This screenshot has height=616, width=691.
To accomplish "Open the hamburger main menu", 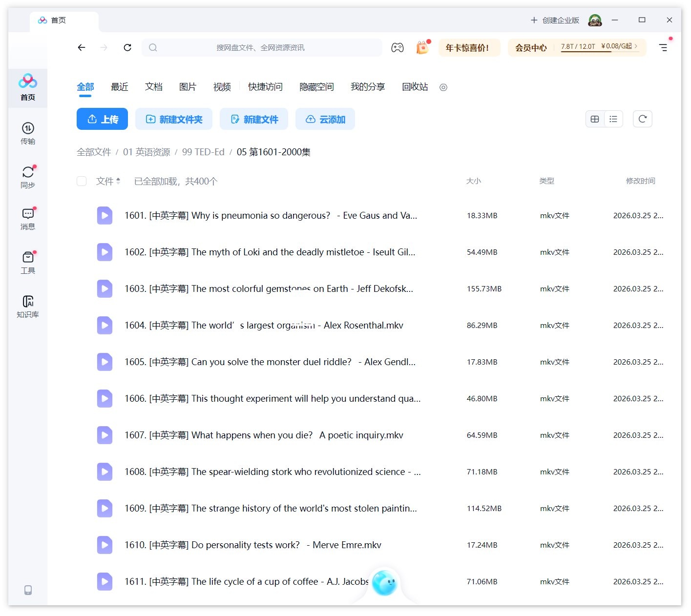I will [x=663, y=47].
